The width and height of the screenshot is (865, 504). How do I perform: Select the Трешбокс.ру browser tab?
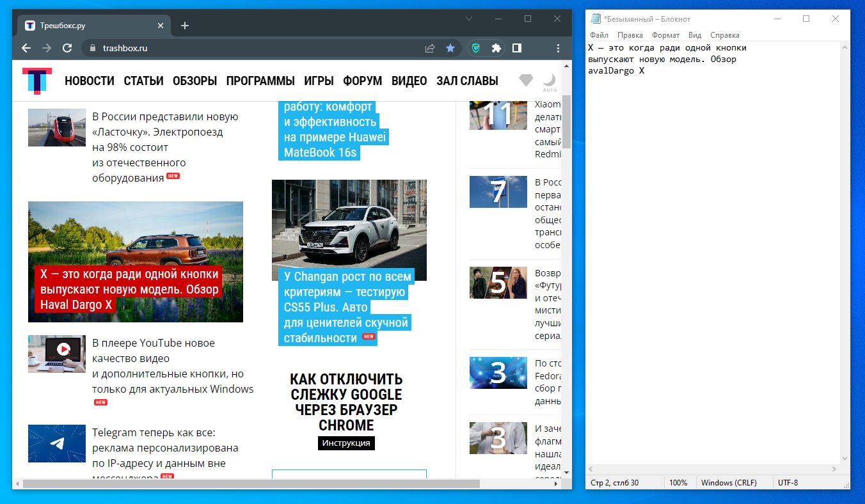[x=95, y=26]
